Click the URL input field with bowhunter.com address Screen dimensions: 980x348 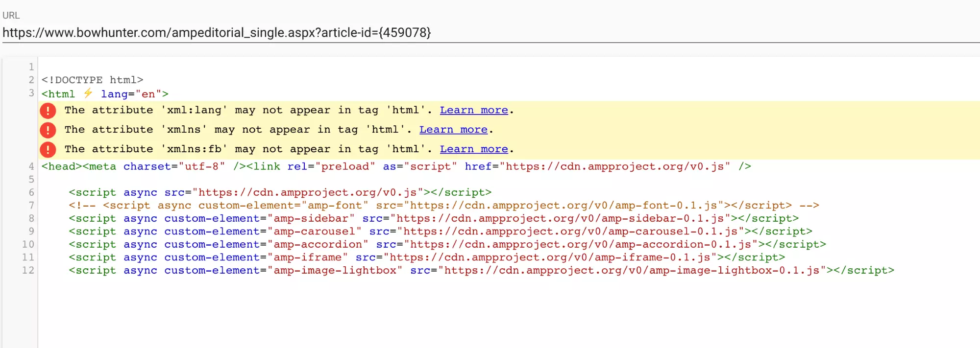pos(490,33)
